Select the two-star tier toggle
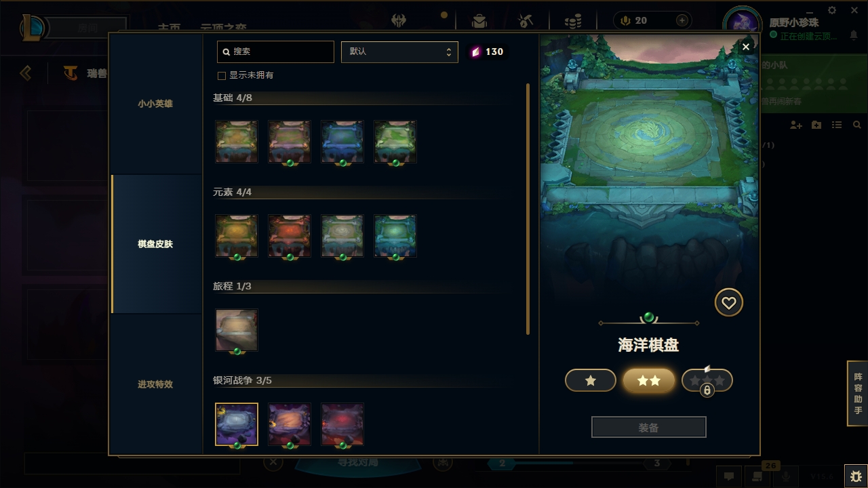The image size is (868, 488). 649,381
